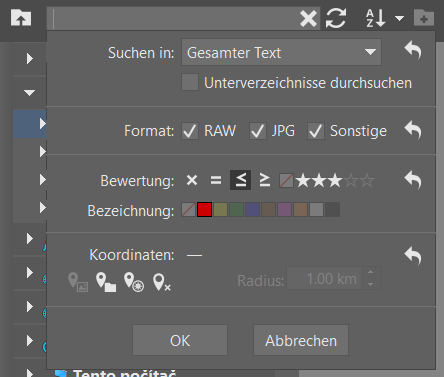
Task: Refresh the folder view
Action: [x=336, y=18]
